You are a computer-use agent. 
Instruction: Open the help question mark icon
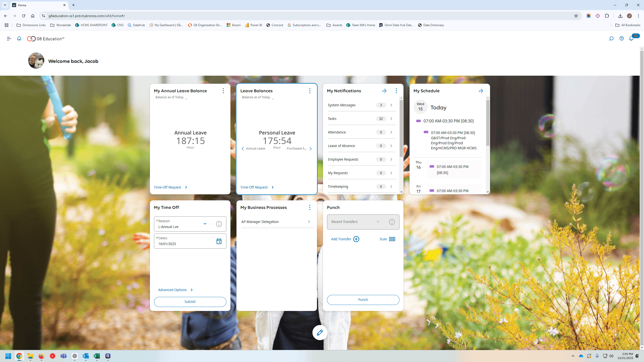pos(622,38)
